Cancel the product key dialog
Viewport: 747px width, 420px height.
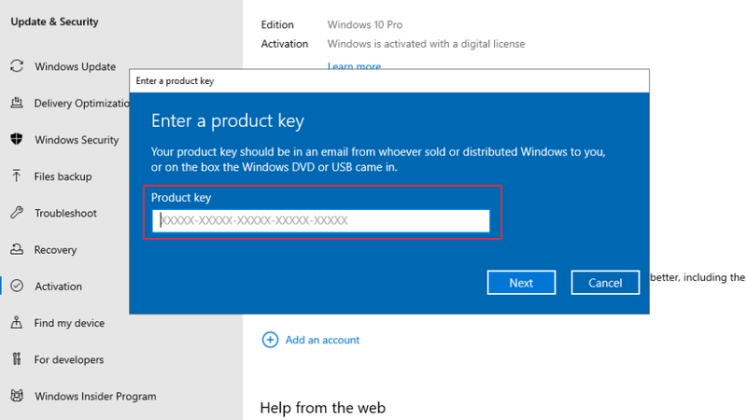click(605, 283)
